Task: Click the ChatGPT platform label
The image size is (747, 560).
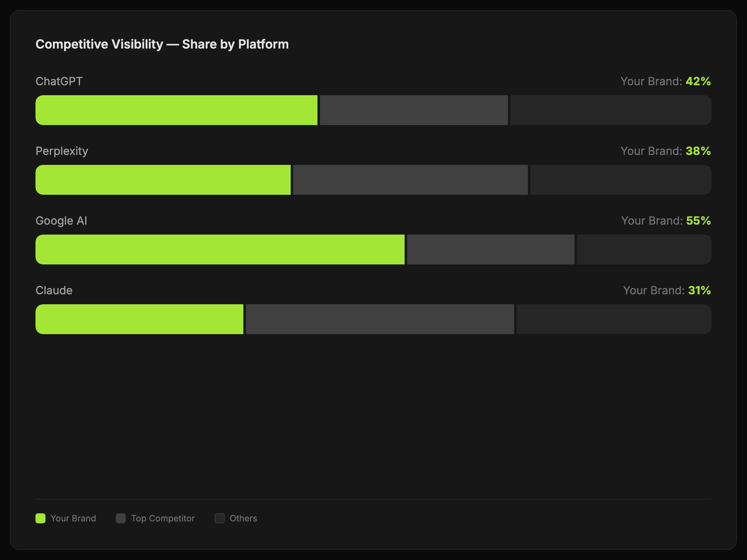Action: (59, 81)
